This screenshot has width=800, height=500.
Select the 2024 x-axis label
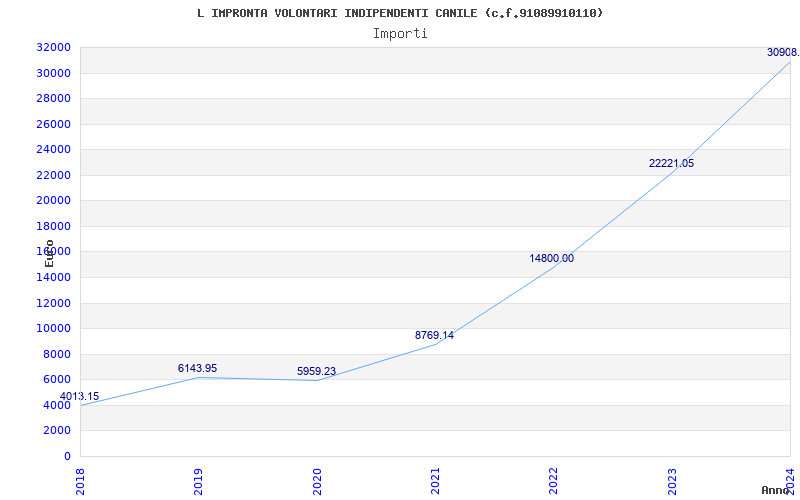pos(790,482)
